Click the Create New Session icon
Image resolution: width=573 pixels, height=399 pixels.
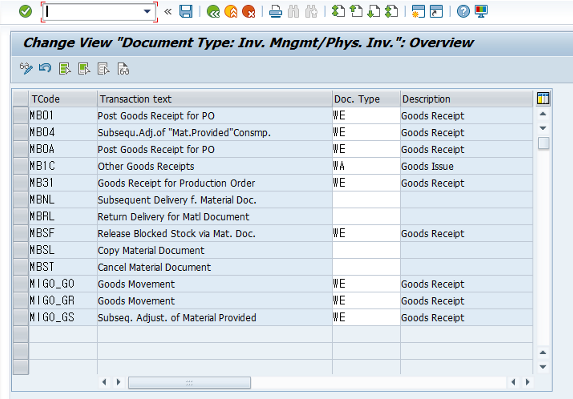418,12
